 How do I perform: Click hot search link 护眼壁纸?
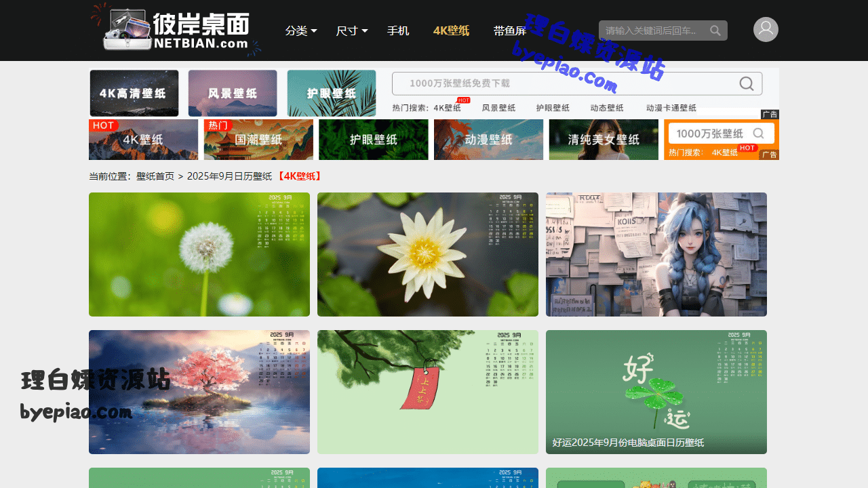pyautogui.click(x=553, y=108)
